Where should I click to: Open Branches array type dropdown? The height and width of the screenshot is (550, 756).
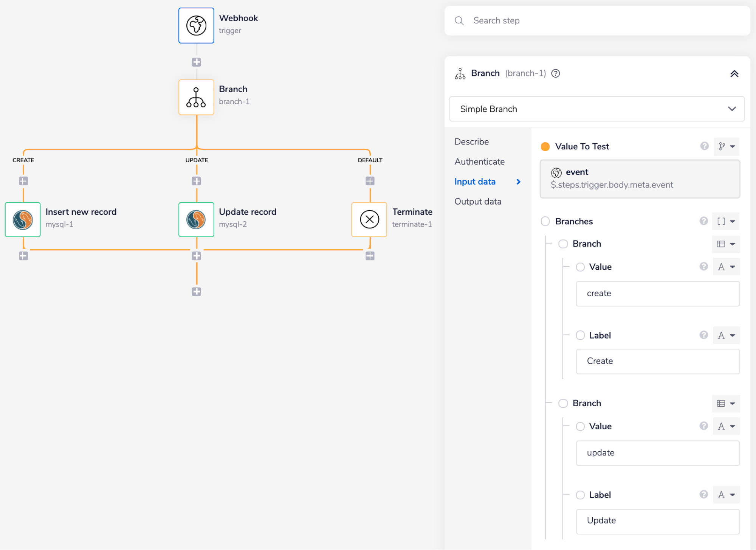pyautogui.click(x=726, y=221)
